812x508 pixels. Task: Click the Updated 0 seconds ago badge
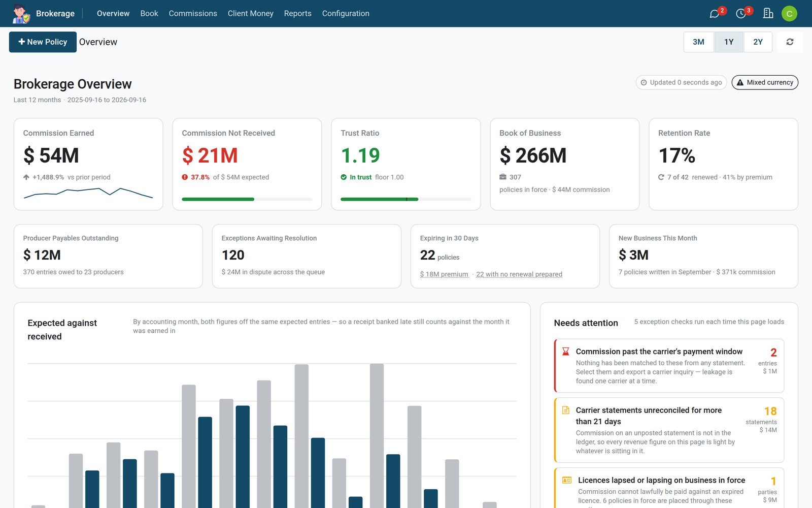(x=681, y=82)
